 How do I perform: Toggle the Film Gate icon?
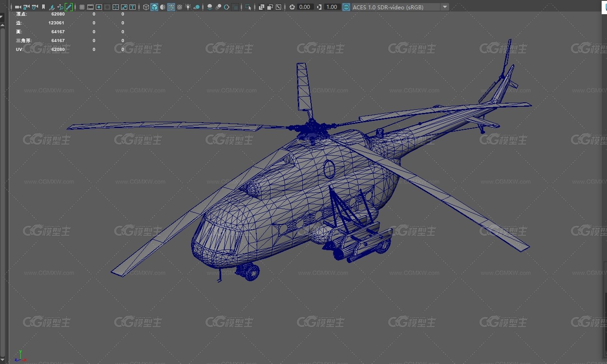[90, 7]
